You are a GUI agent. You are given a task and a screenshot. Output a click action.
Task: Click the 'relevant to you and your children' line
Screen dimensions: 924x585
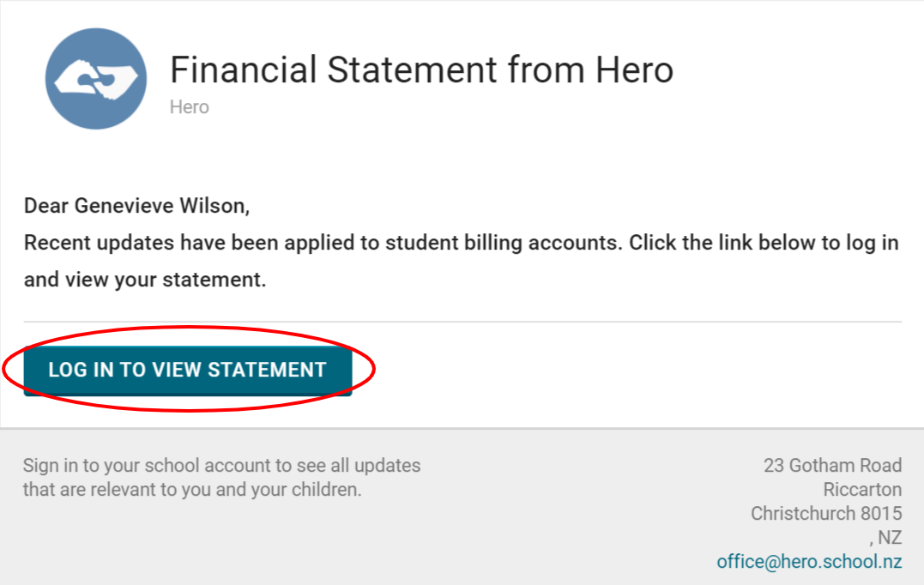(x=192, y=490)
